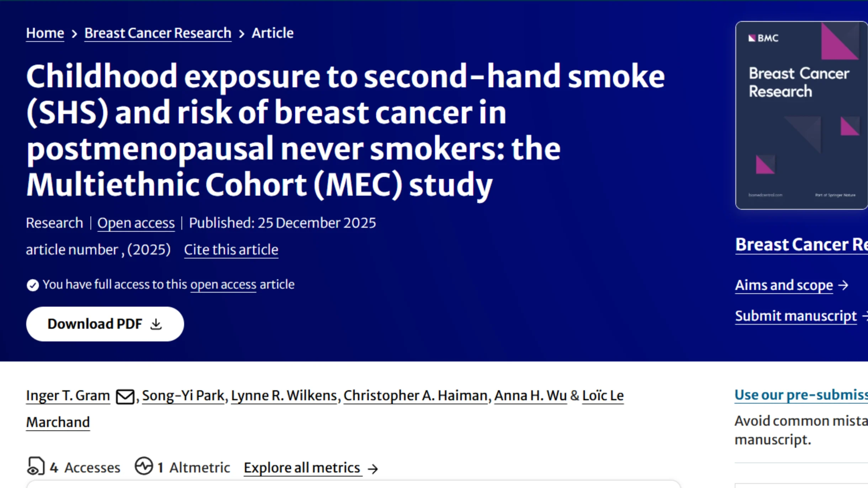Open the Use our pre-submission checklist link
Screen dimensions: 868x488
click(800, 395)
